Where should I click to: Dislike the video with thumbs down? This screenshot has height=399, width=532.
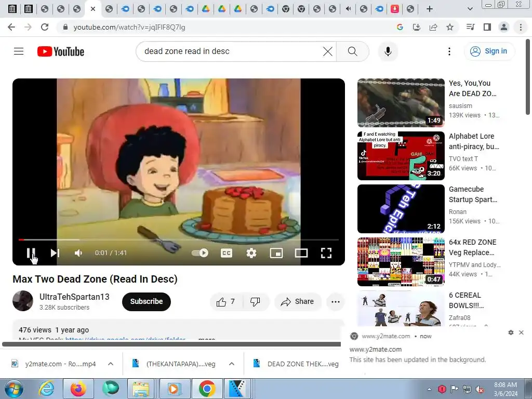[x=255, y=302]
